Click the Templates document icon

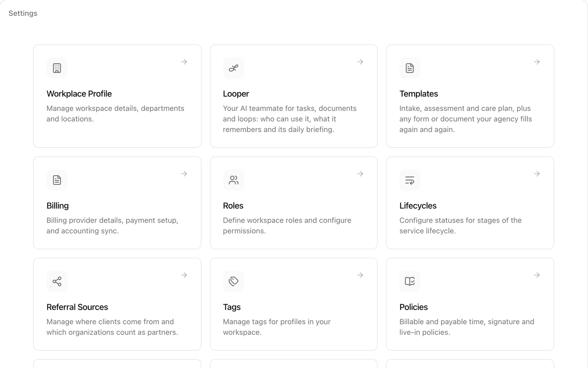tap(410, 68)
